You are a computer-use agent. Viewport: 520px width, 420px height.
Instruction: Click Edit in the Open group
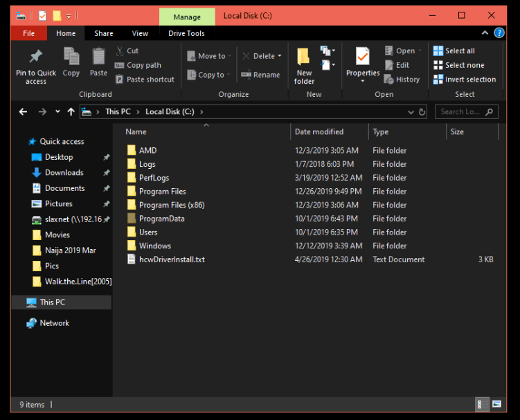pos(397,65)
